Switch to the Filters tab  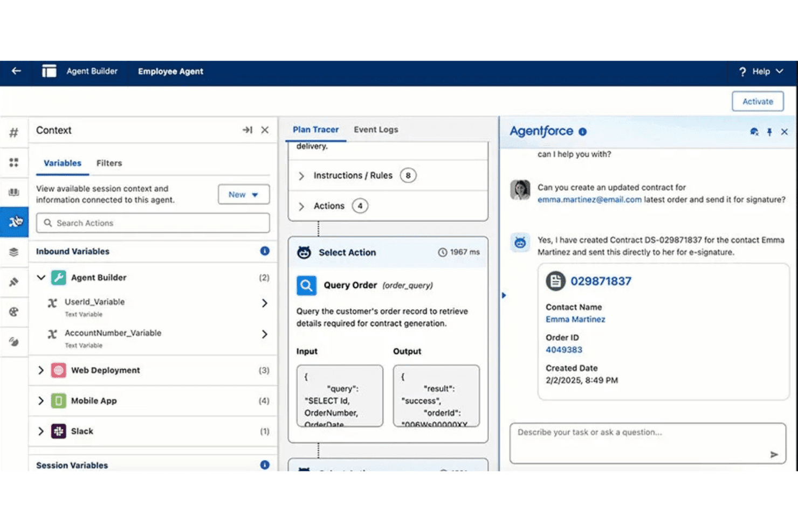click(109, 163)
